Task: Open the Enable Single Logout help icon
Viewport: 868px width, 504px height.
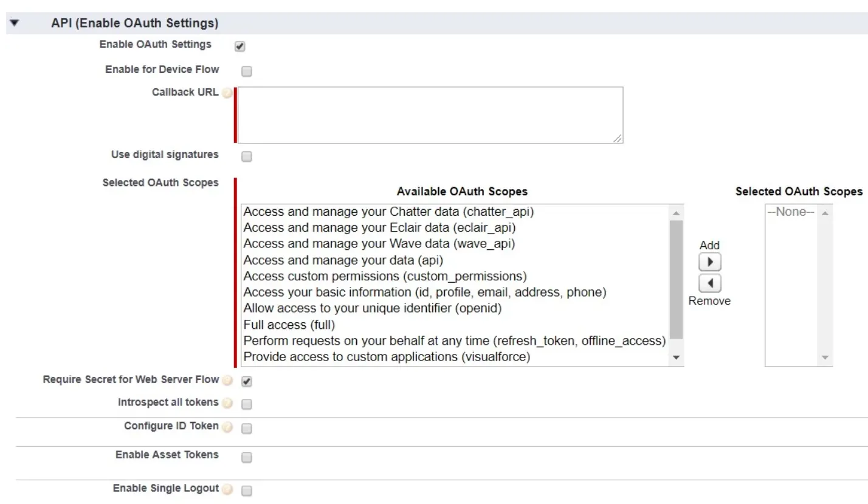Action: [x=227, y=488]
